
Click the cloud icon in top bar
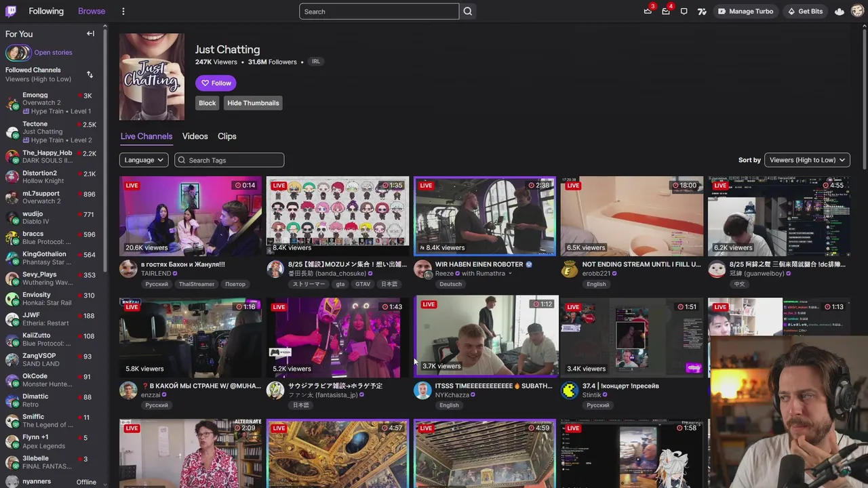840,12
